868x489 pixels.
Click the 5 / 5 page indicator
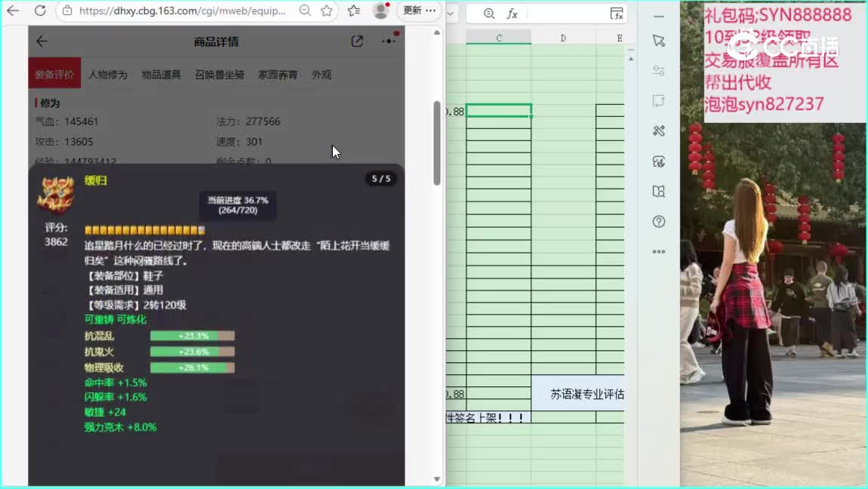pyautogui.click(x=381, y=179)
